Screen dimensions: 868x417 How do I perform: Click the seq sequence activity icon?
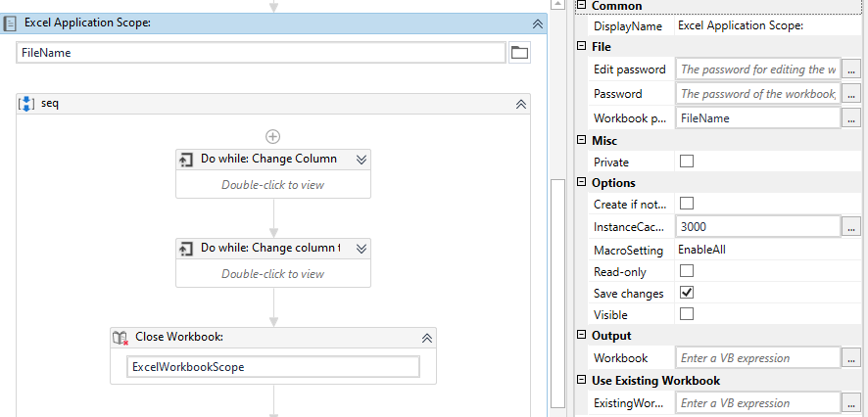(26, 104)
